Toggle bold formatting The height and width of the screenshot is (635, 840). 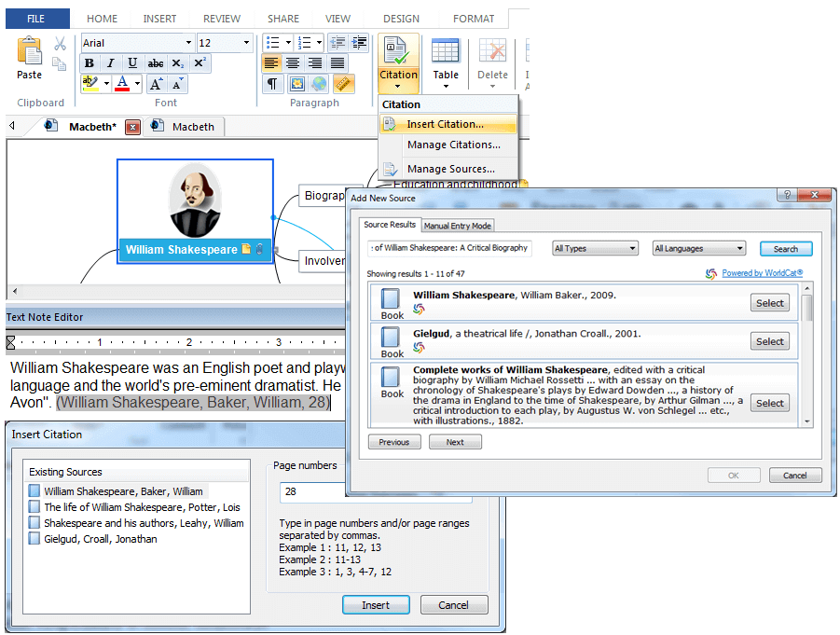90,63
